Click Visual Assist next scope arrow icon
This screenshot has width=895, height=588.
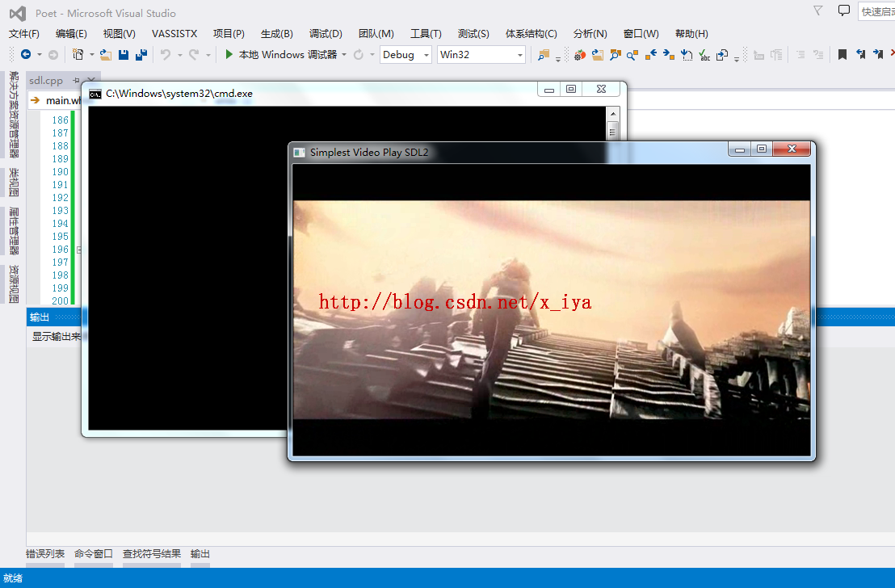(x=668, y=55)
